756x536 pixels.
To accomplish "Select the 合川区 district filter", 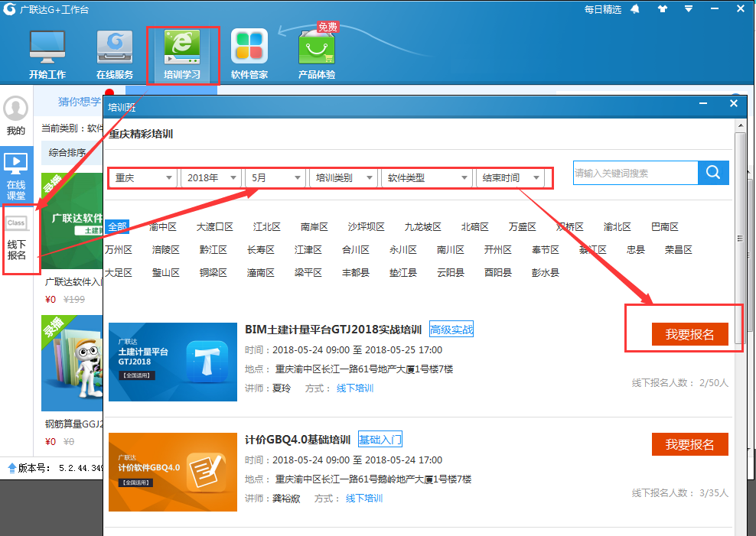I will tap(356, 250).
